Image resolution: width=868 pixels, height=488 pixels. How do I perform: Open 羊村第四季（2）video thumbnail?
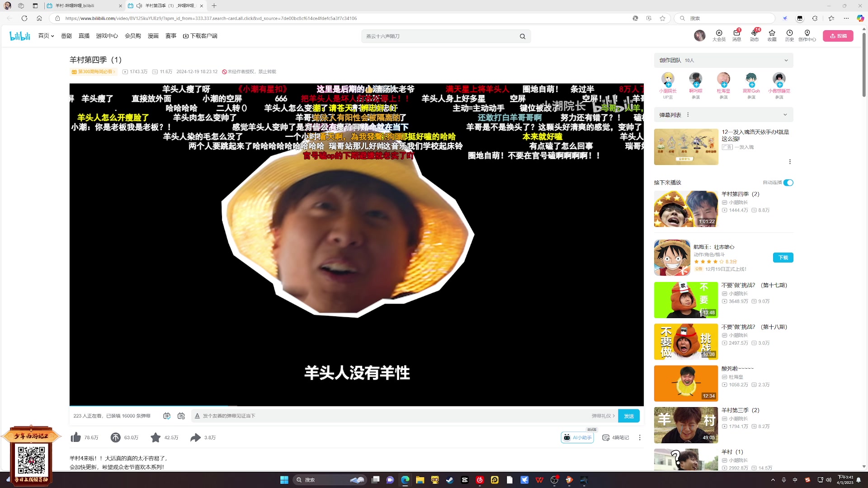686,209
